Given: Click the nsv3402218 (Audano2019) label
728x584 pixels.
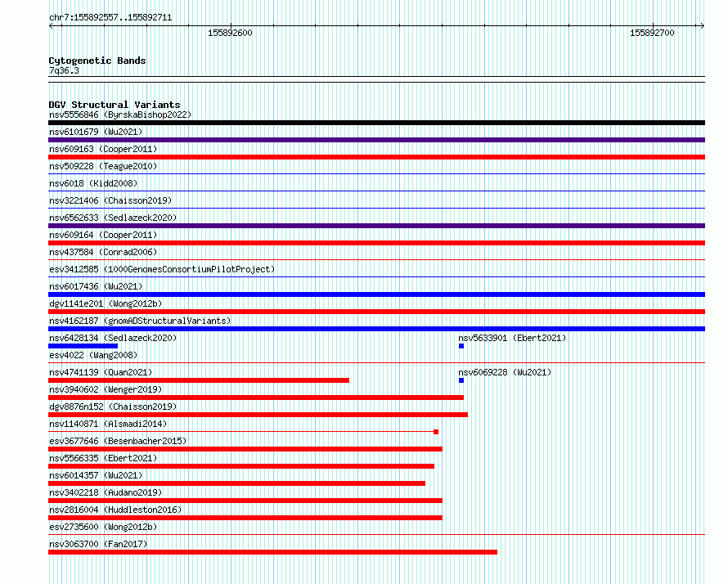Looking at the screenshot, I should point(106,492).
